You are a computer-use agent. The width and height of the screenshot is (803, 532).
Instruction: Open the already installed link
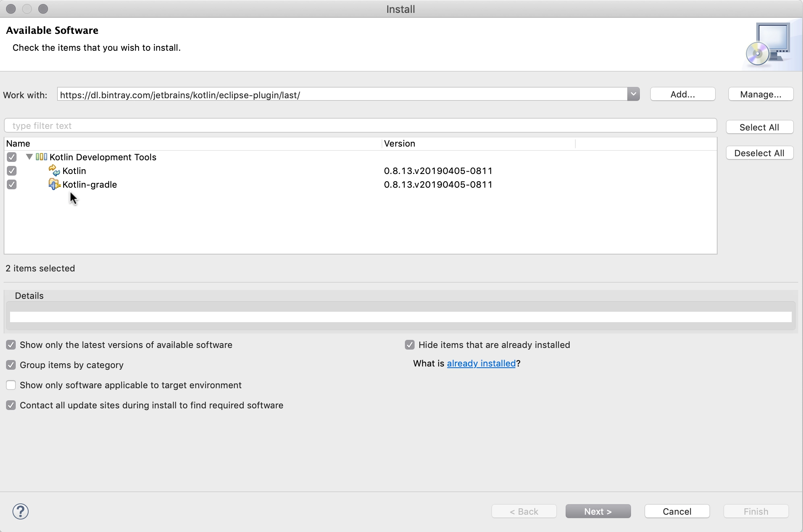[481, 363]
